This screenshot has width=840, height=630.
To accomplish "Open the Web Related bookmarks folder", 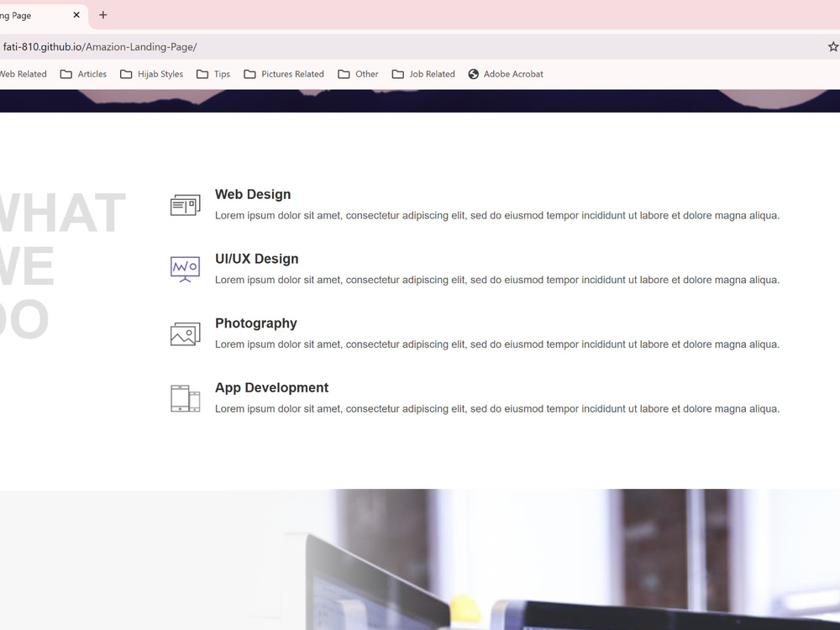I will click(x=24, y=74).
